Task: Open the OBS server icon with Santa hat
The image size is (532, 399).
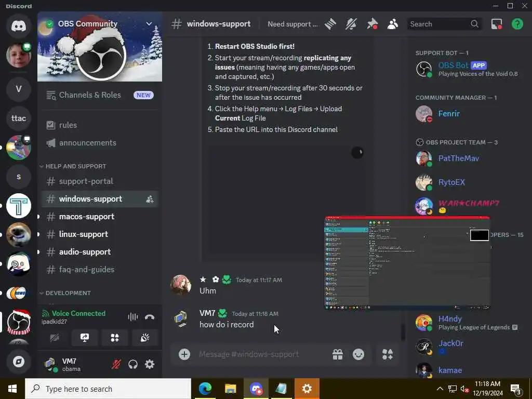Action: point(19,322)
